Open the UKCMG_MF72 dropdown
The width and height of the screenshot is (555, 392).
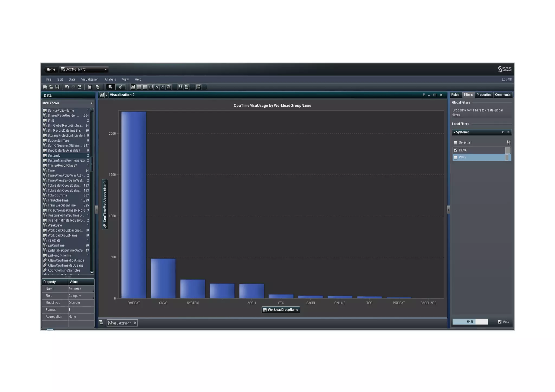coord(105,70)
